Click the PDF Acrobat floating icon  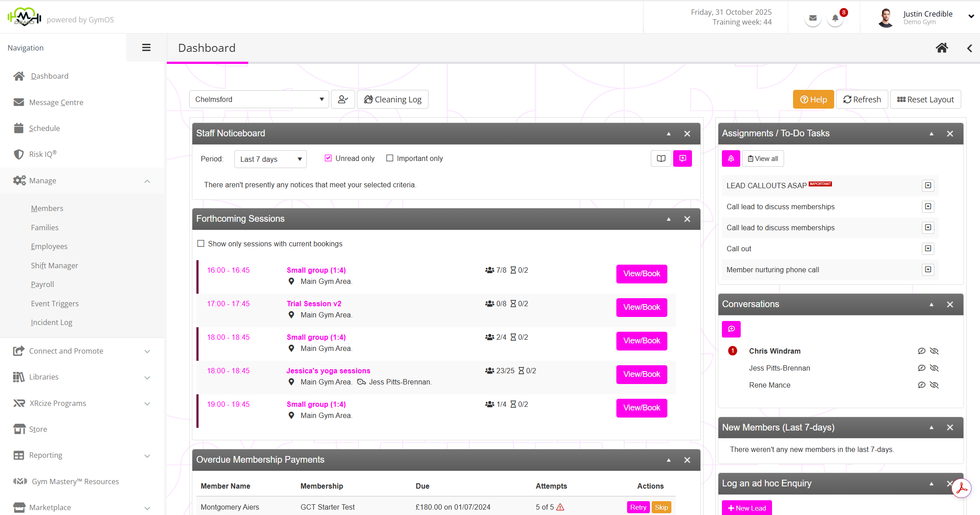pyautogui.click(x=961, y=488)
